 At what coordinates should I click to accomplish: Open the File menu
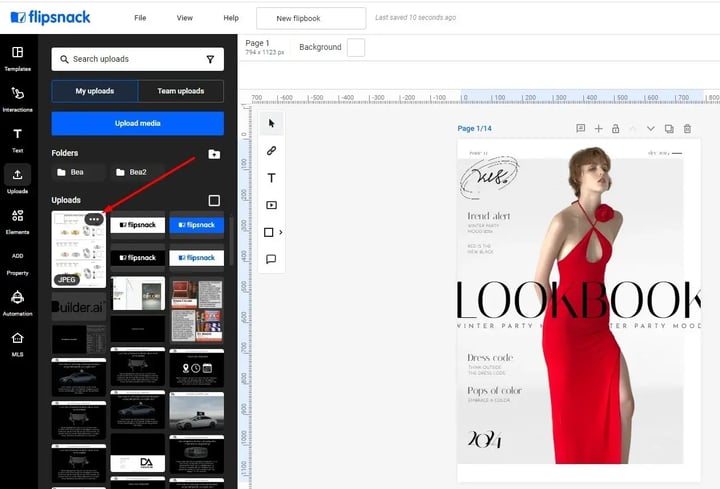click(x=140, y=18)
